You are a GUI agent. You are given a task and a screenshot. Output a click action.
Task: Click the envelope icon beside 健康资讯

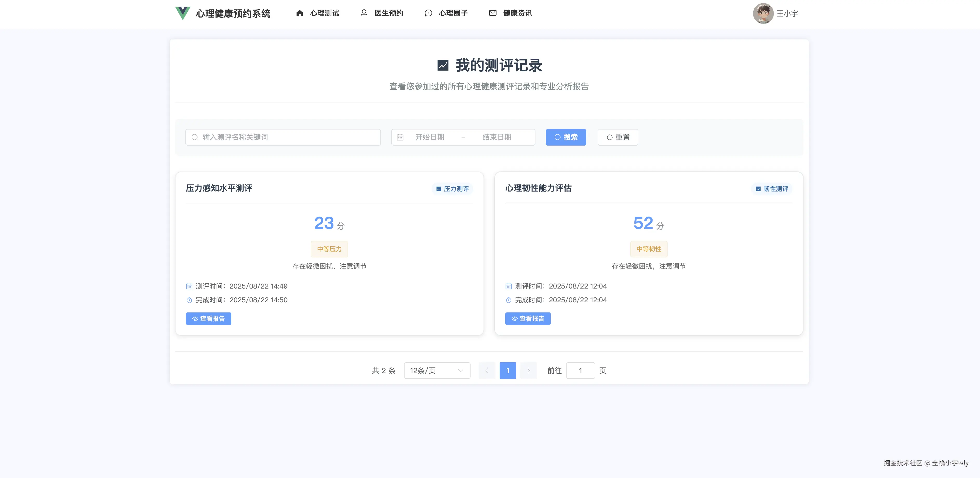[493, 12]
